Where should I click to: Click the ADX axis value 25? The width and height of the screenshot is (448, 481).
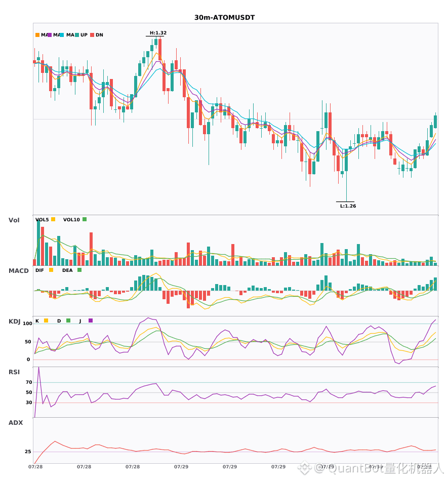[28, 452]
